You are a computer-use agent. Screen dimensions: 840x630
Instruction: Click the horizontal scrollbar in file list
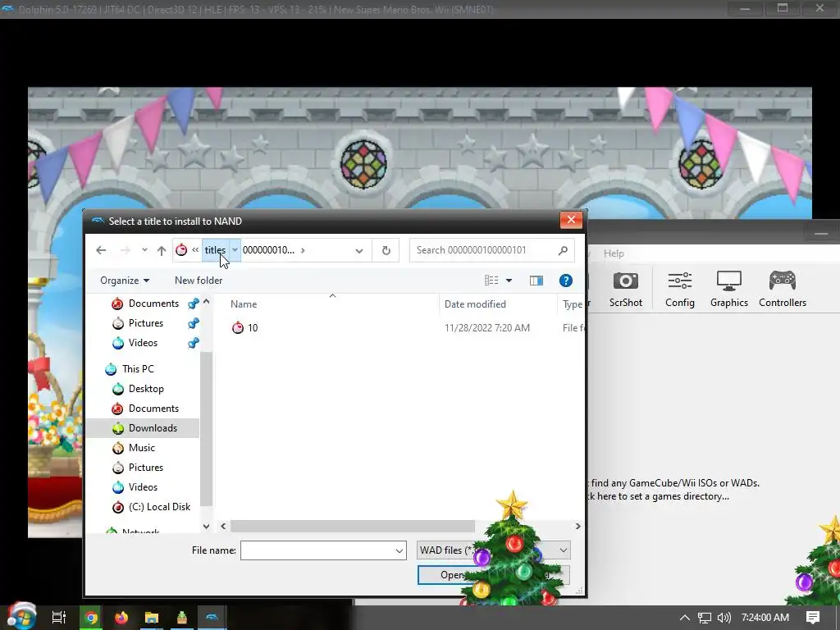coord(353,526)
